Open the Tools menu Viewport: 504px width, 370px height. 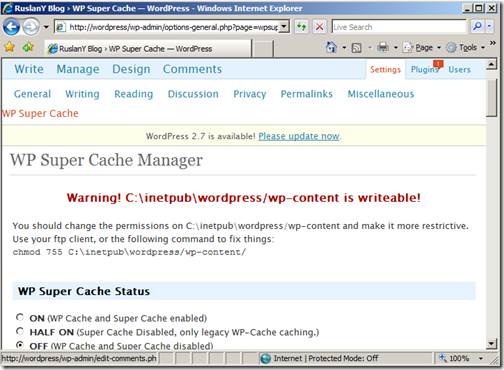[465, 48]
